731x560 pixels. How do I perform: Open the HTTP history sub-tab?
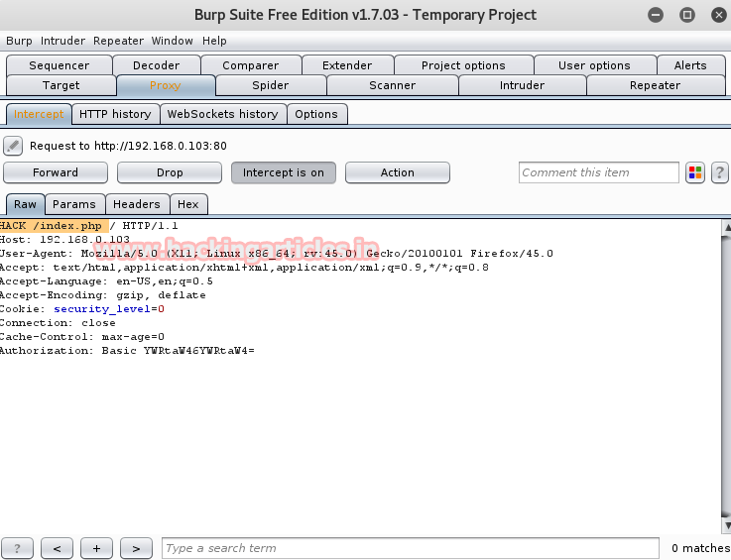115,114
